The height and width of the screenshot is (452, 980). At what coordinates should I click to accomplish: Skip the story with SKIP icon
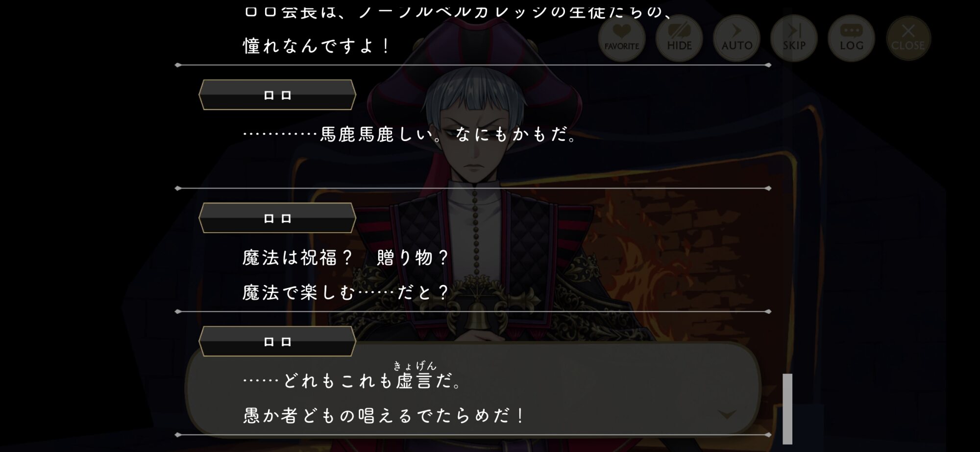point(794,38)
